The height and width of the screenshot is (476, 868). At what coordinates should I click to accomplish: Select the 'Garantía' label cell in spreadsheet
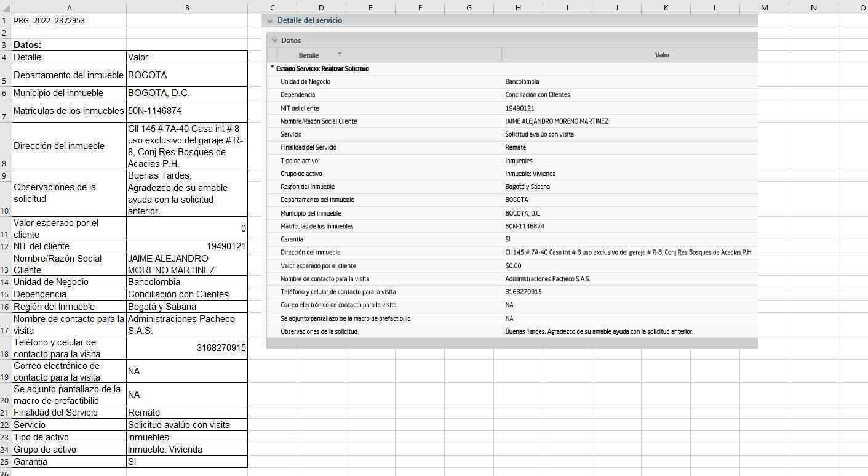69,462
